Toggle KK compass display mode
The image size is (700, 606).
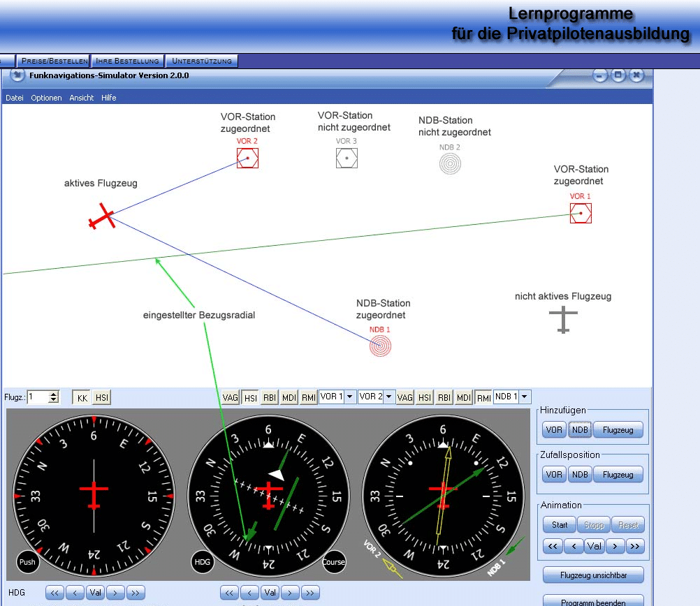pos(82,397)
